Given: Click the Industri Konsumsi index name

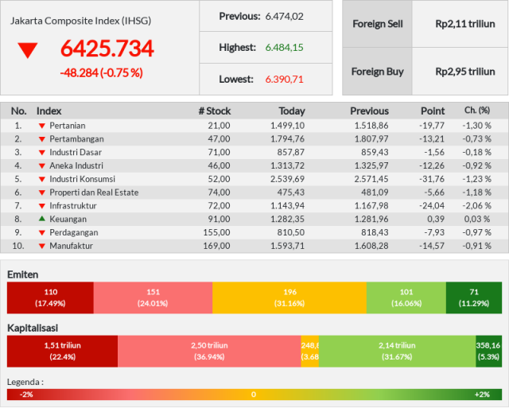Looking at the screenshot, I should [82, 179].
